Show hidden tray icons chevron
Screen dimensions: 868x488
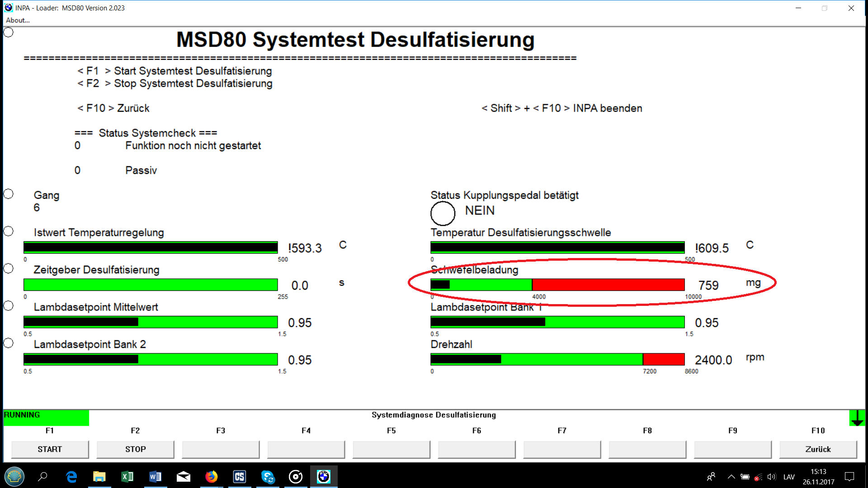pyautogui.click(x=731, y=476)
